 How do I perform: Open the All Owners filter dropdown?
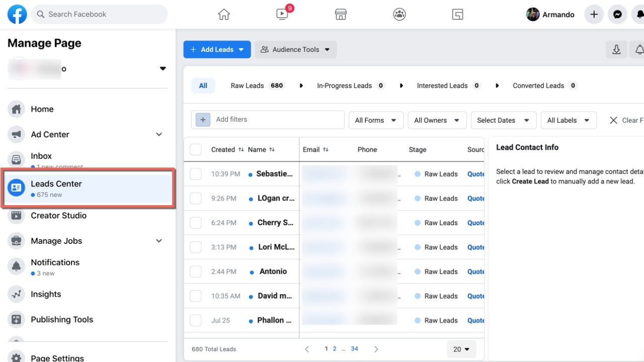[437, 120]
